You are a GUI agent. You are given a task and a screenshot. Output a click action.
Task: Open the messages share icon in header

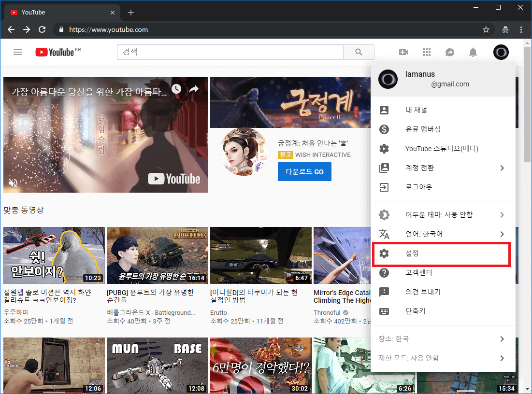coord(449,52)
